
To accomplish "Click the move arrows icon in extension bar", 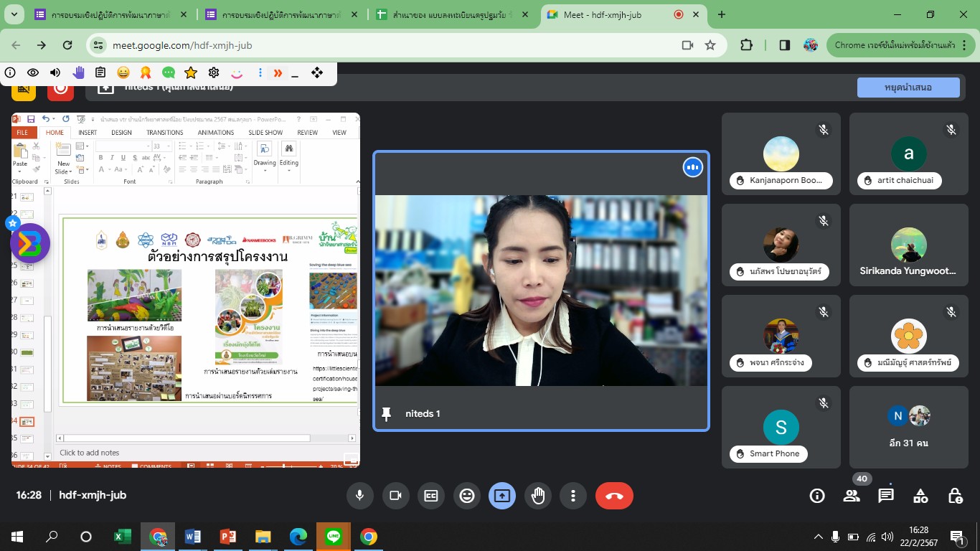I will tap(316, 72).
